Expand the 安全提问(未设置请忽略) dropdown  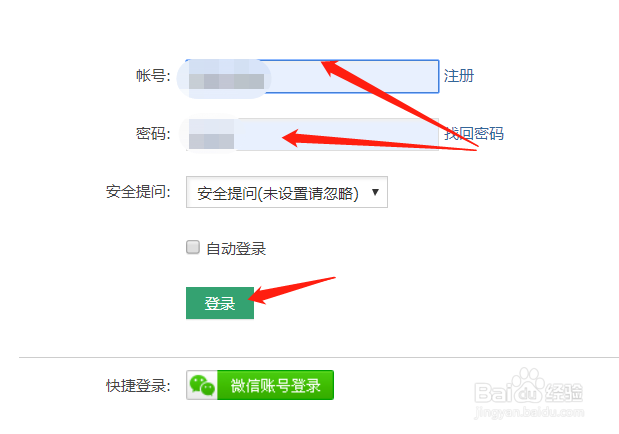coord(287,192)
